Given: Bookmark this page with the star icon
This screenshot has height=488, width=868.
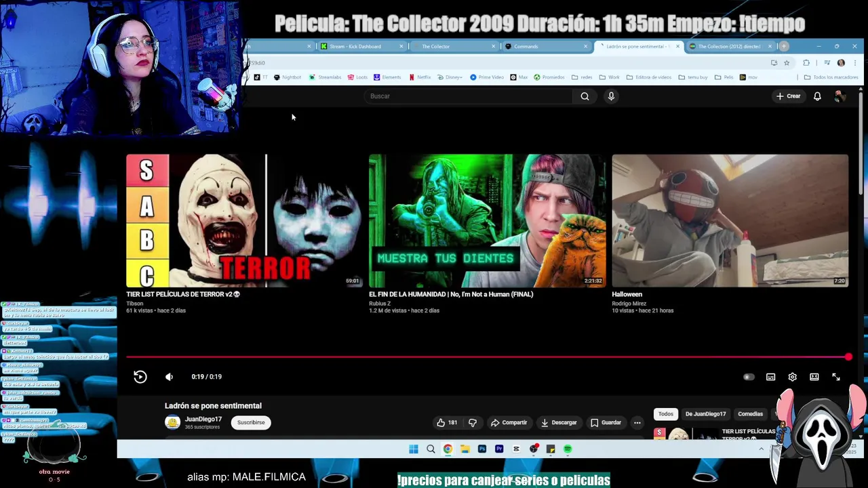Looking at the screenshot, I should coord(787,63).
